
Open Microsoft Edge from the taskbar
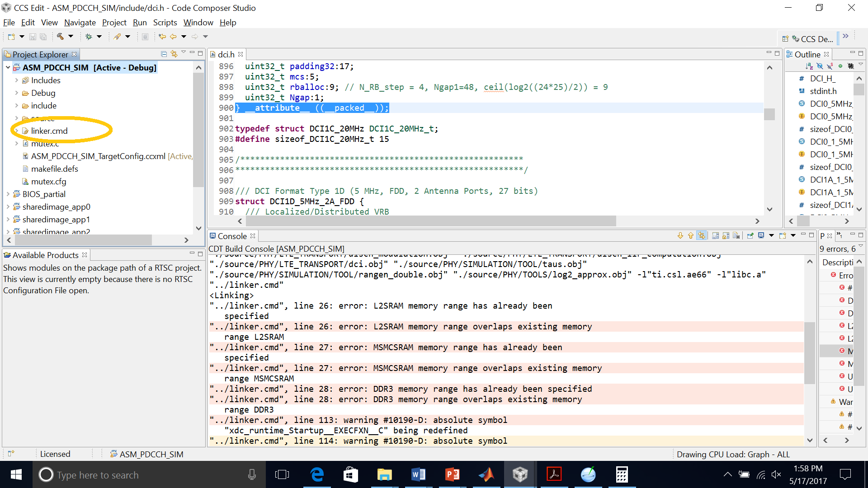coord(317,474)
